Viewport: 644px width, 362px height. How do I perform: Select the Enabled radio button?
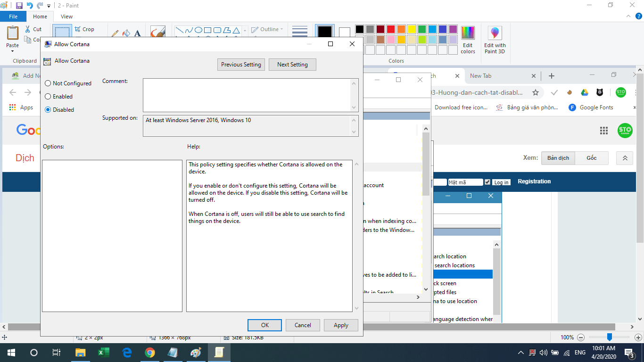pos(48,97)
